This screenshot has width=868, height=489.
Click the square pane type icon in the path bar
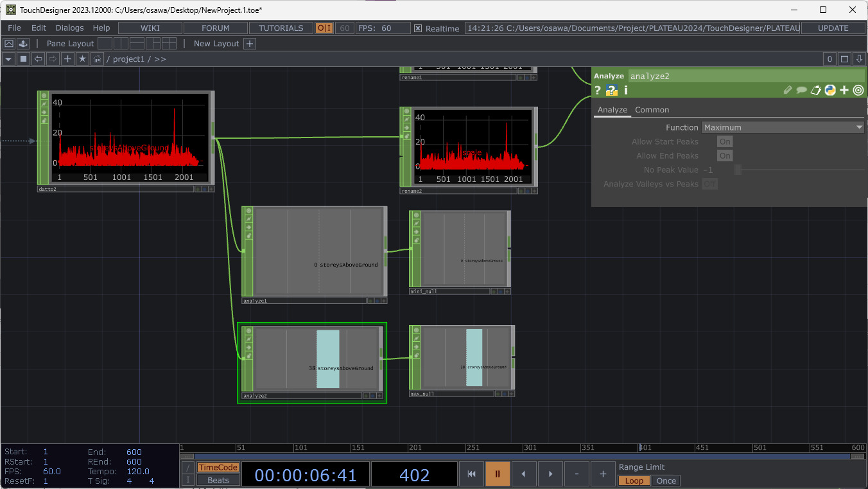(23, 59)
